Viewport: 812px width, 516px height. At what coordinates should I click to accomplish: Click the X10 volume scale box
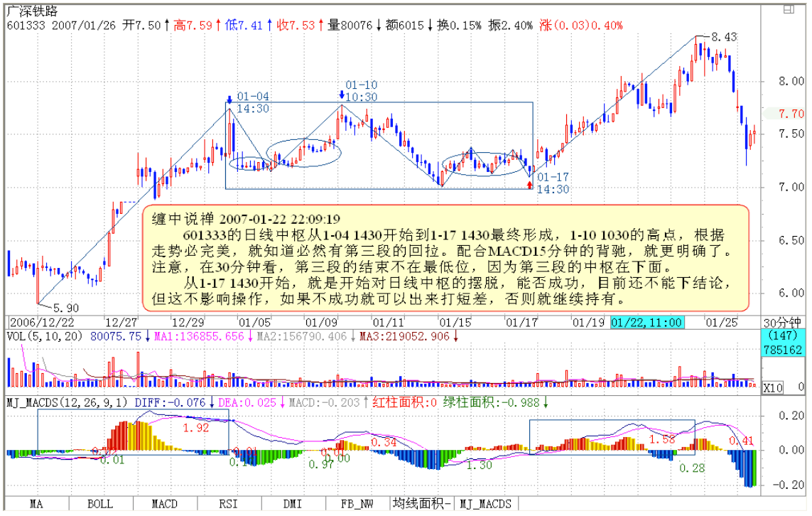(773, 388)
